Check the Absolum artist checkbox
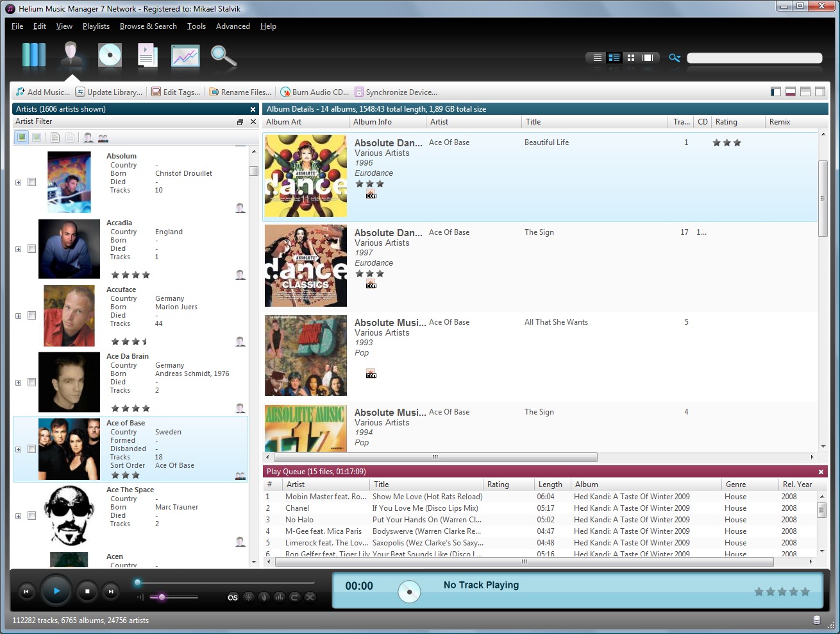The width and height of the screenshot is (840, 634). pyautogui.click(x=31, y=182)
